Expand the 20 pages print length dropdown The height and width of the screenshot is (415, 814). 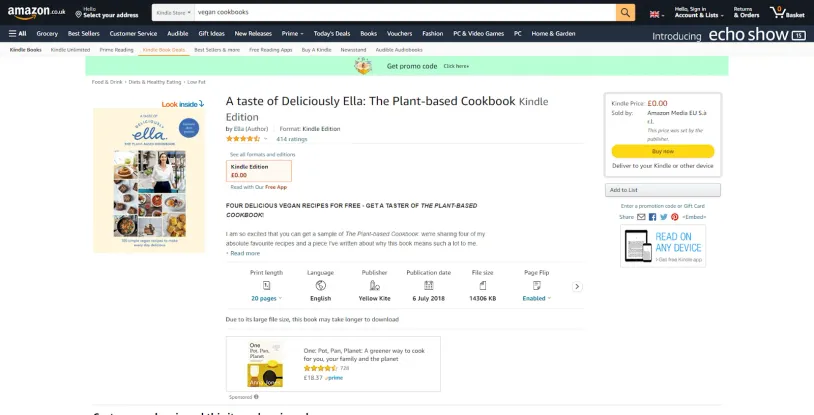click(x=266, y=298)
